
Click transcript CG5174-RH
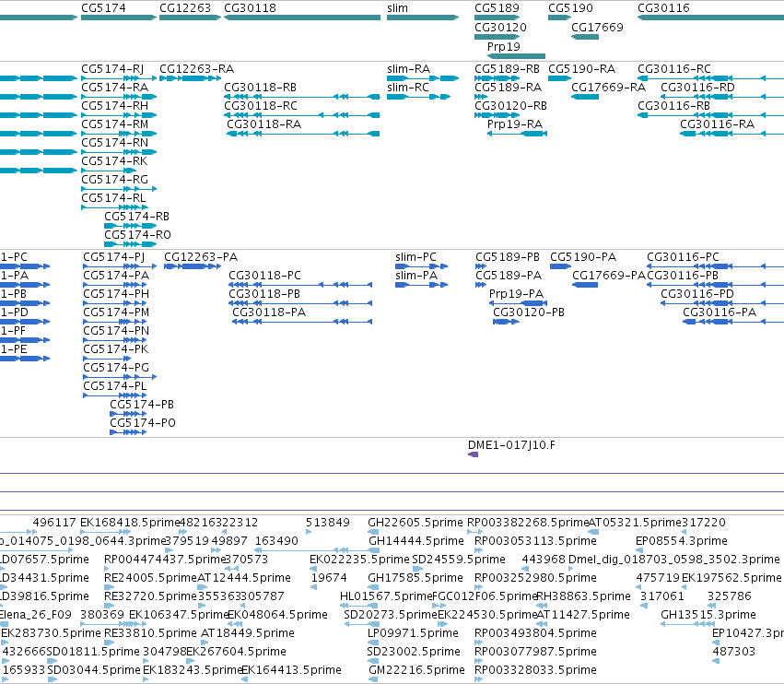tap(115, 106)
